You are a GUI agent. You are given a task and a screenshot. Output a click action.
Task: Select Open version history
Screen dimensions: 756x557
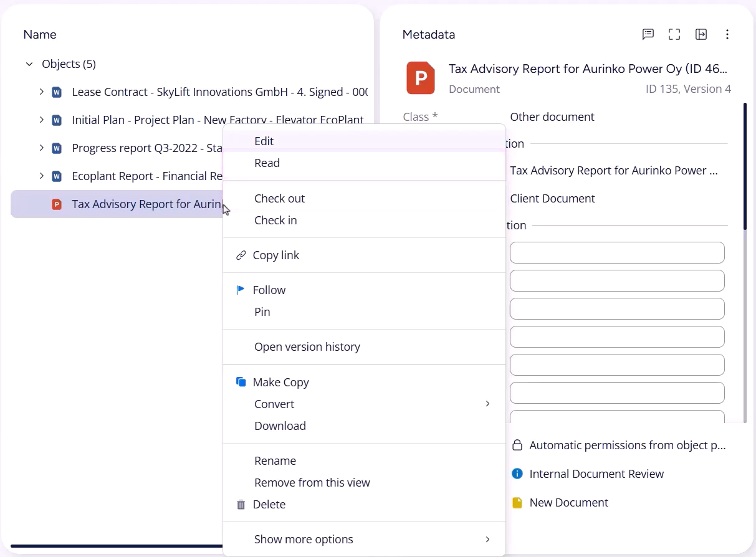coord(364,347)
